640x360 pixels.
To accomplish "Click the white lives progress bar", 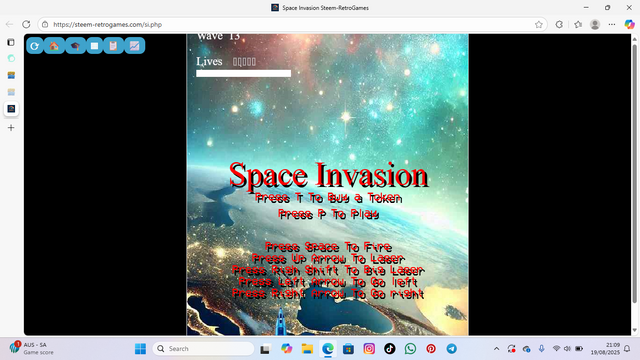I will 243,73.
